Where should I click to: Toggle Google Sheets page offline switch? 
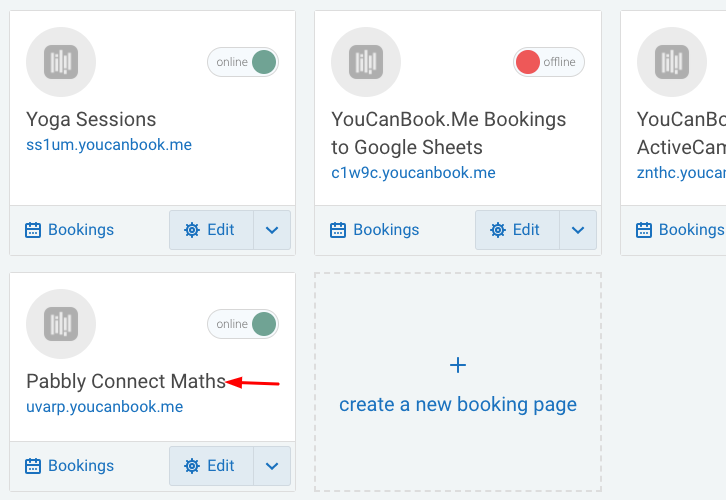coord(549,62)
